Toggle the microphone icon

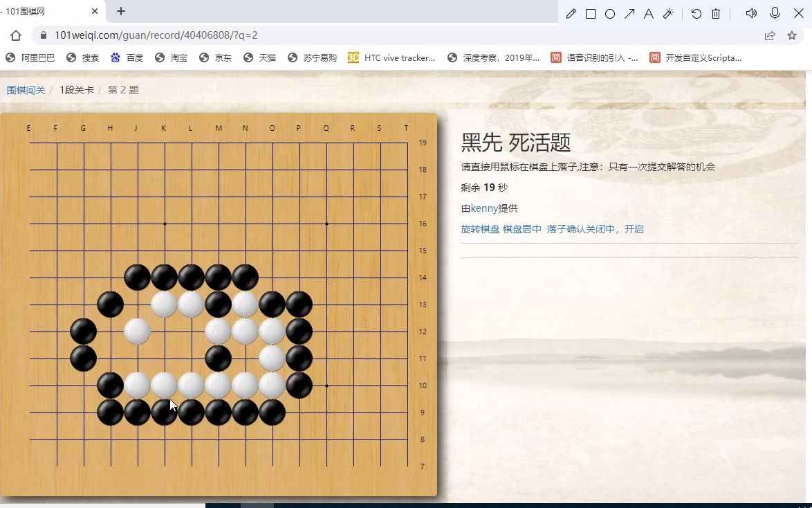click(775, 13)
